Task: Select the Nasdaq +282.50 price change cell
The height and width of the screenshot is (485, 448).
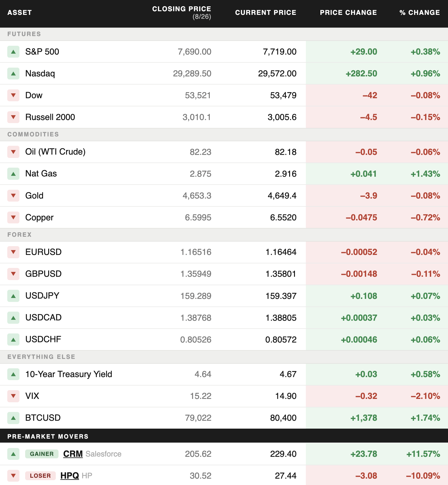Action: [x=361, y=74]
